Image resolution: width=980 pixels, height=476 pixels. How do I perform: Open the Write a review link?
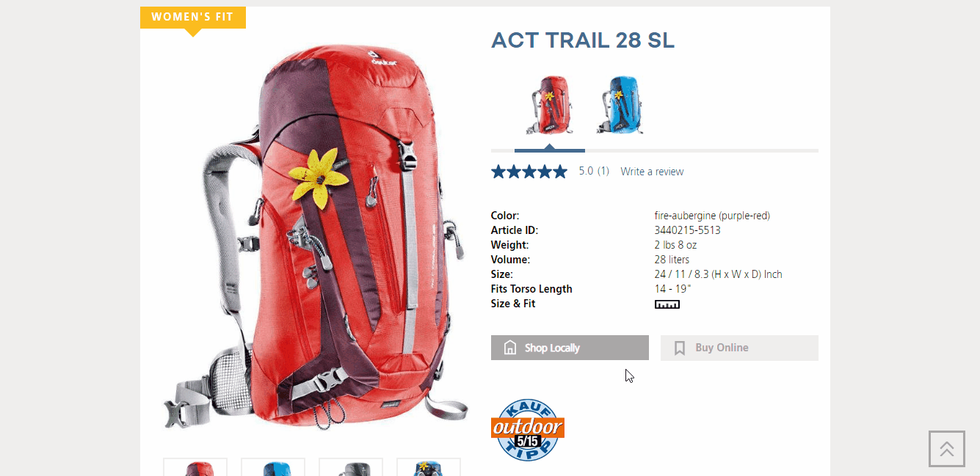click(x=652, y=172)
